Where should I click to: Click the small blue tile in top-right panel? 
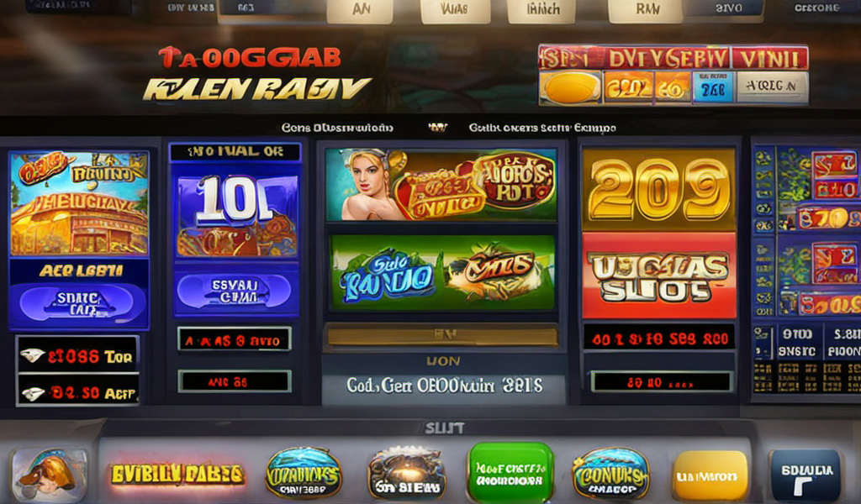coord(713,87)
